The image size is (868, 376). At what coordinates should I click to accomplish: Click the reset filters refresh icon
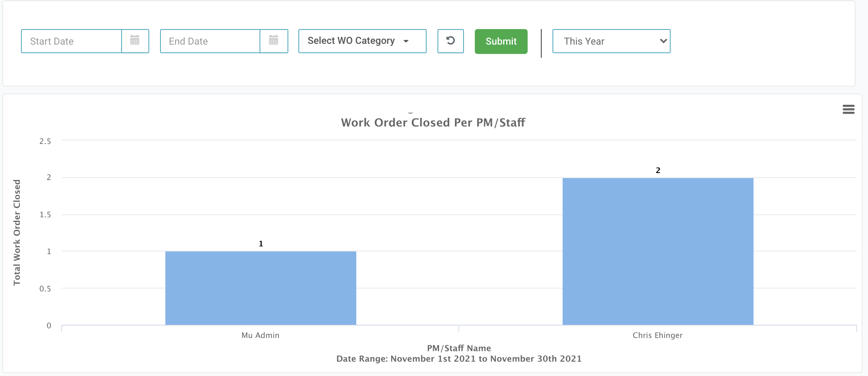coord(450,41)
